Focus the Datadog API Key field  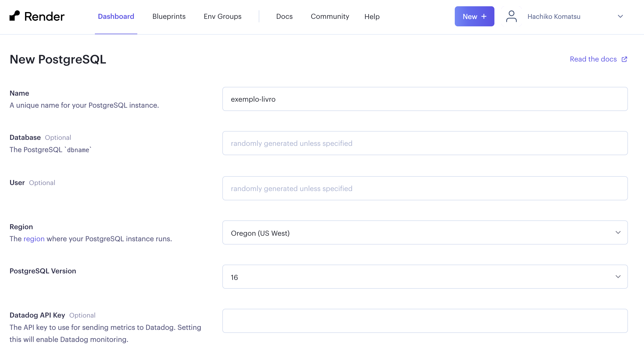tap(425, 321)
